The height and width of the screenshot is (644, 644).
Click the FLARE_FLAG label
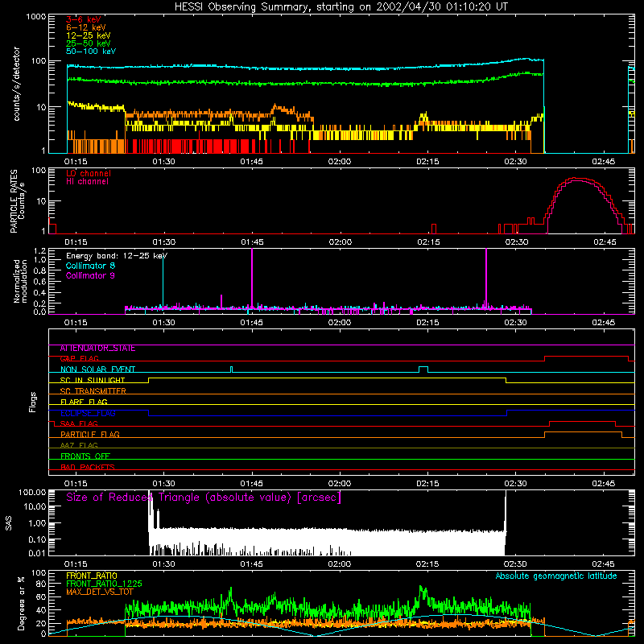point(84,402)
